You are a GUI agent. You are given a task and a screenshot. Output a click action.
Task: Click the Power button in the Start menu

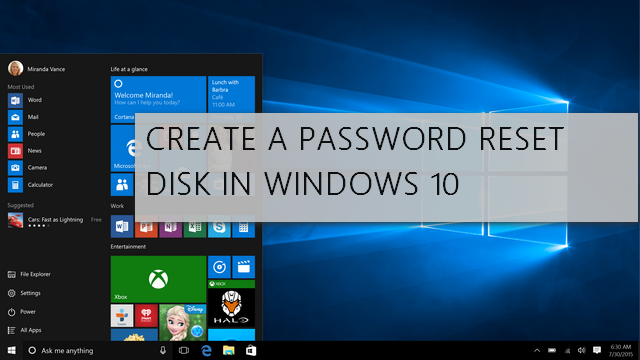[x=22, y=312]
